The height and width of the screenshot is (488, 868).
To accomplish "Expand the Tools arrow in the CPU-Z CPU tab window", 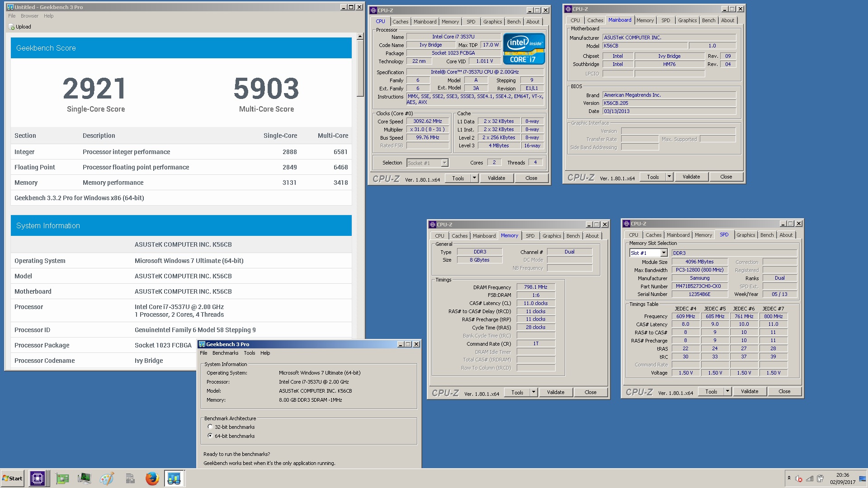I will [474, 178].
